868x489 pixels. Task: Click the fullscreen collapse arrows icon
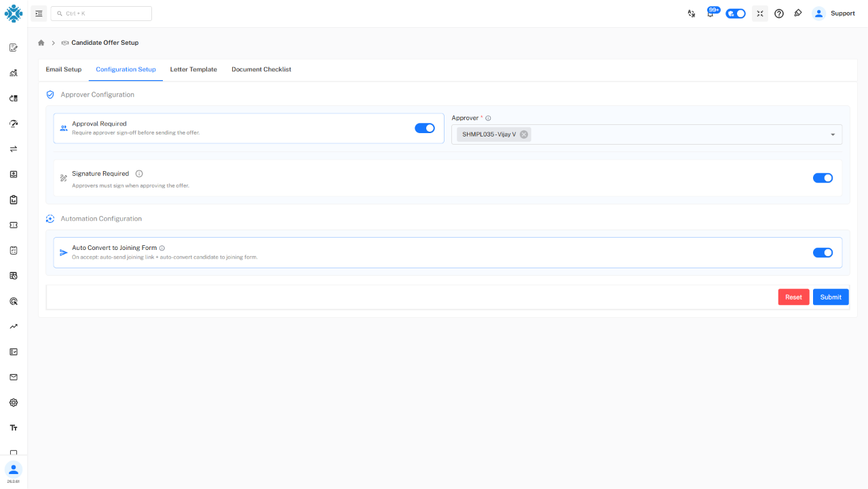pos(760,14)
